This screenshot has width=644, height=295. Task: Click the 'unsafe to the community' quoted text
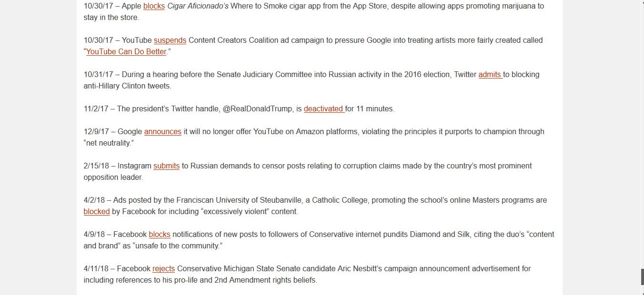177,246
